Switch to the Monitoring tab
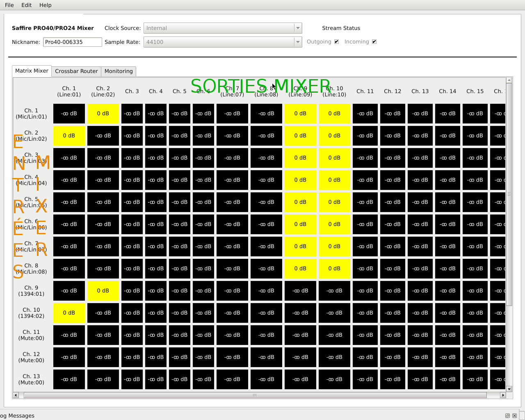Screen dimensions: 525x420 pos(119,71)
